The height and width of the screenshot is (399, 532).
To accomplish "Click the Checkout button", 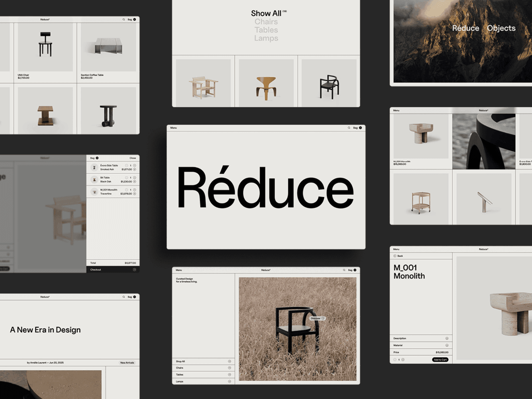I will (113, 270).
